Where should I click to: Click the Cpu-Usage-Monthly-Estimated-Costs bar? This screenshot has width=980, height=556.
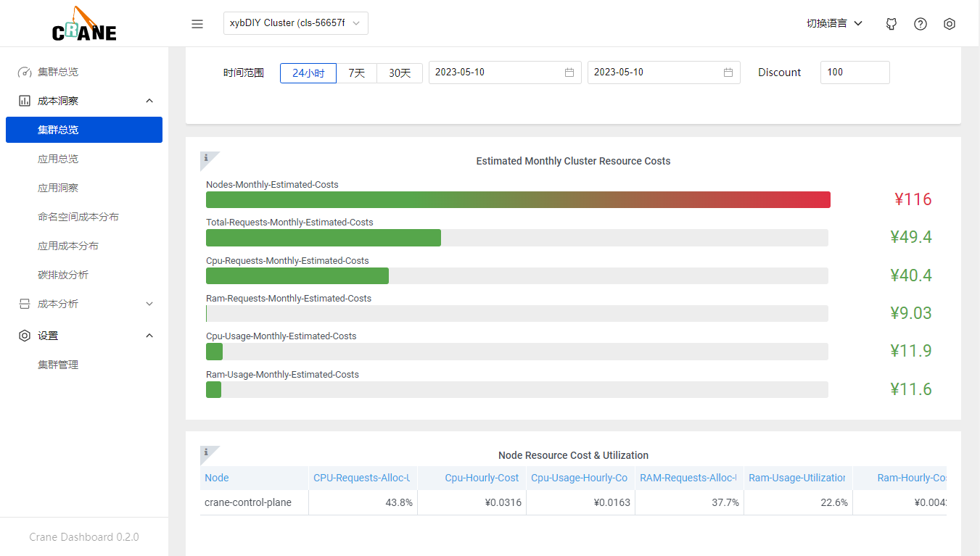pyautogui.click(x=517, y=352)
